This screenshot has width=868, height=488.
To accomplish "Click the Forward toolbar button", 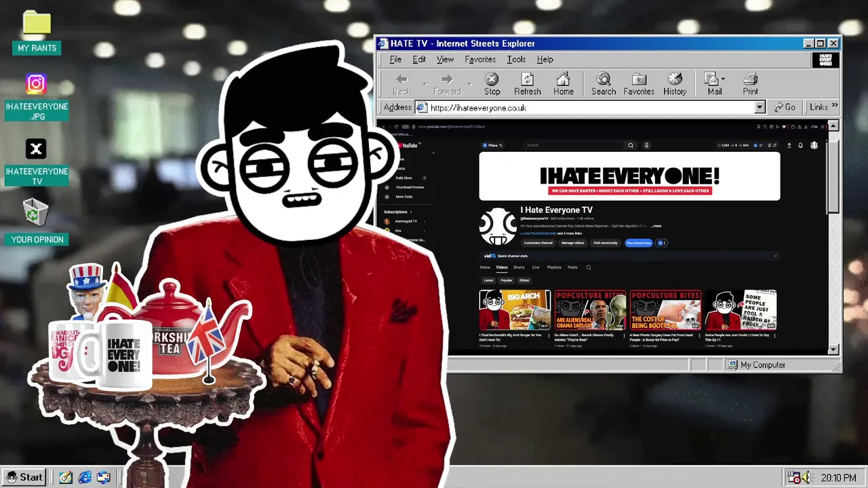I will tap(447, 85).
